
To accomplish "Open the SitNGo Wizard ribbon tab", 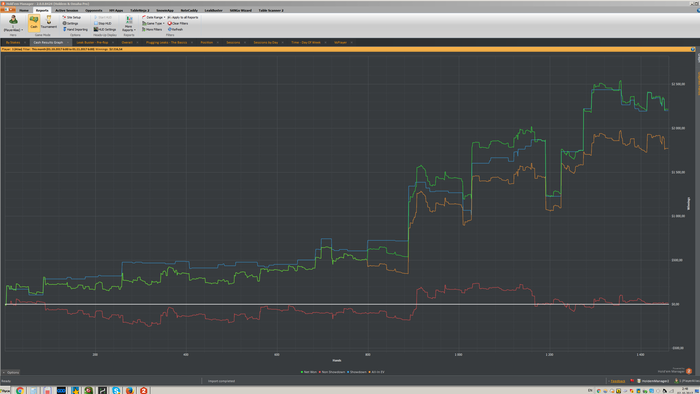I will coord(241,10).
